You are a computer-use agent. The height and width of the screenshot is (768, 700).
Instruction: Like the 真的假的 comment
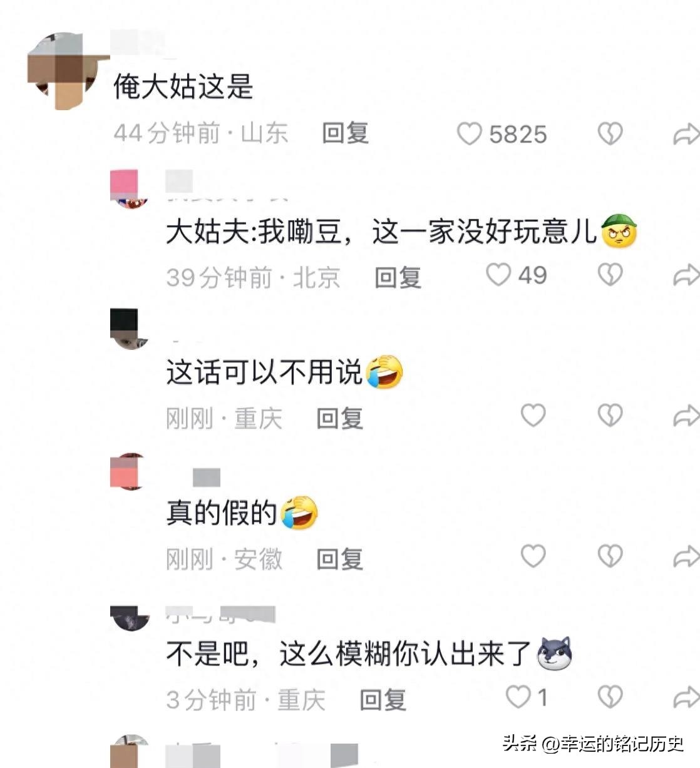coord(533,556)
